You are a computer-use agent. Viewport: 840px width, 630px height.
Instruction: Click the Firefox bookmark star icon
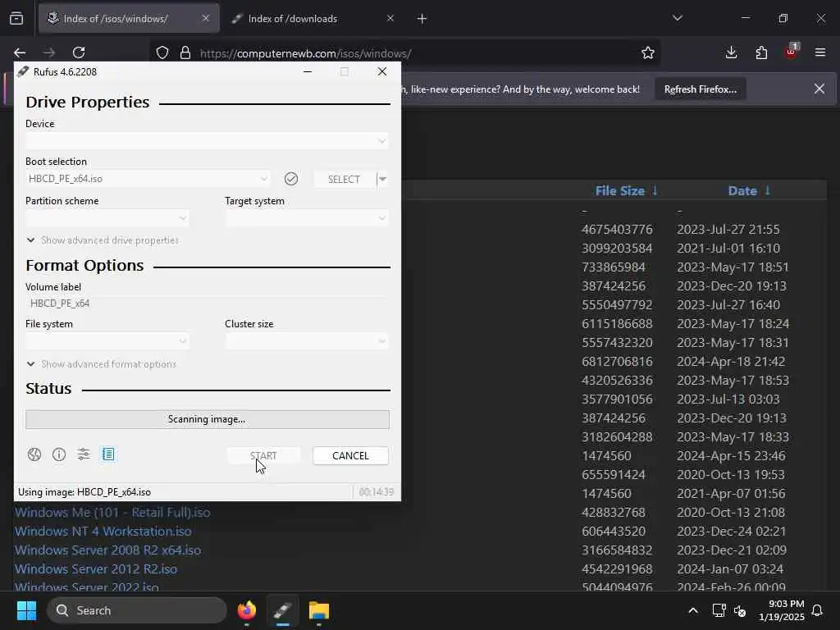(x=648, y=53)
